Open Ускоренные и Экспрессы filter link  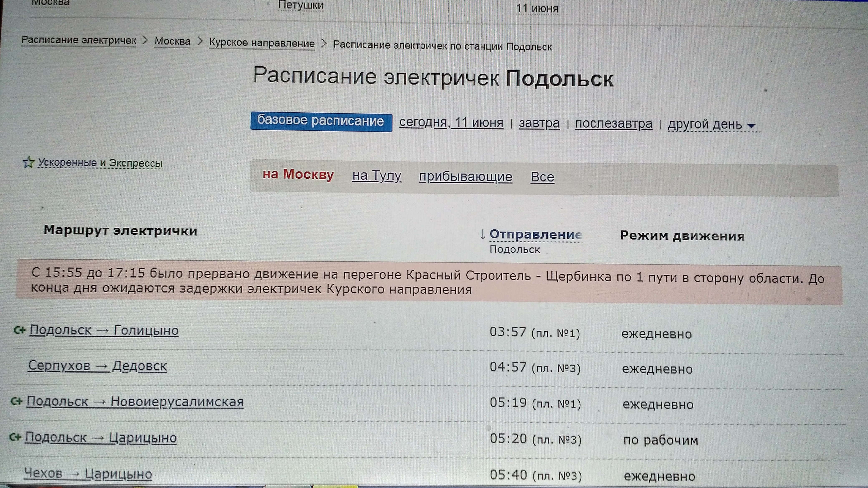coord(100,163)
